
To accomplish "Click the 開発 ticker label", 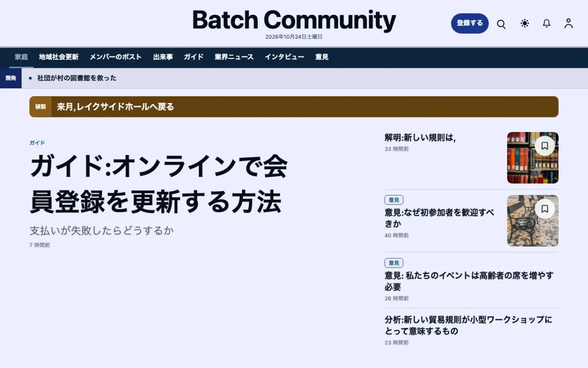I will [11, 78].
